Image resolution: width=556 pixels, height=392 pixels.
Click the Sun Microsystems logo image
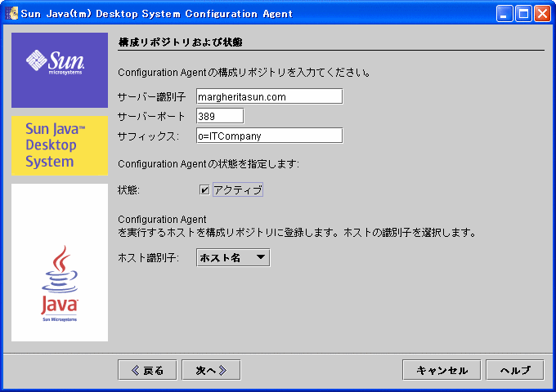pyautogui.click(x=60, y=70)
